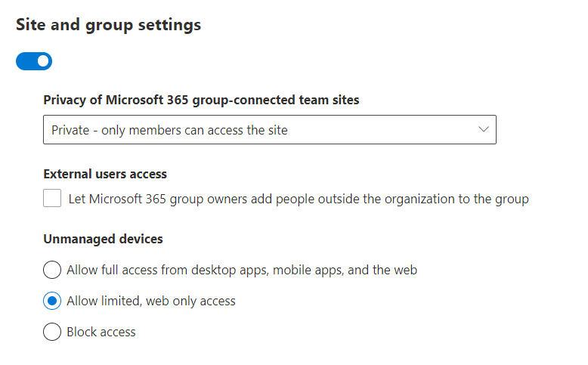Click the 'Unmanaged devices' section label

tap(103, 239)
